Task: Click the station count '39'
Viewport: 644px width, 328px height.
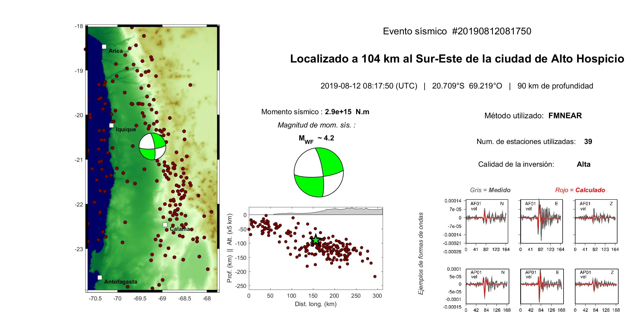Action: (588, 142)
